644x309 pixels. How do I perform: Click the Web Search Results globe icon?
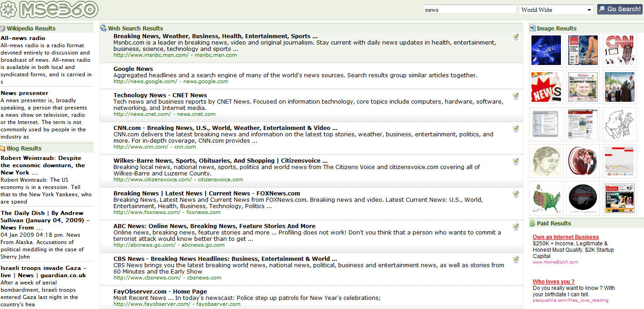(x=103, y=28)
